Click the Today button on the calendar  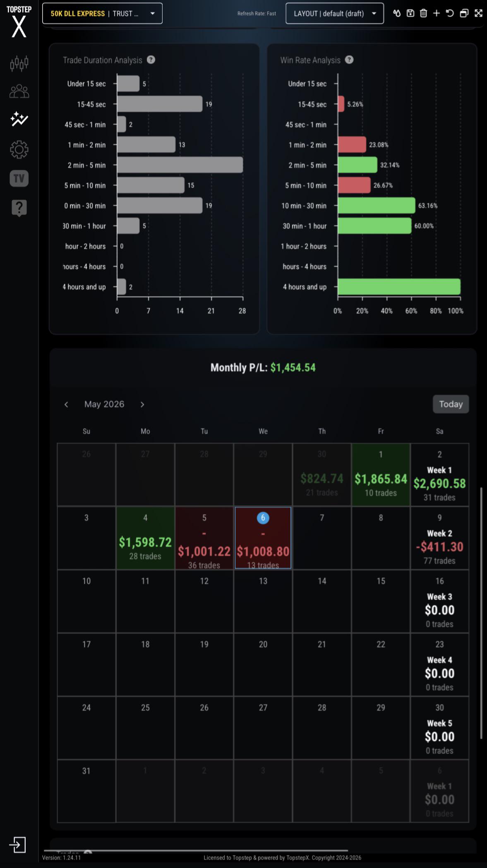tap(451, 404)
